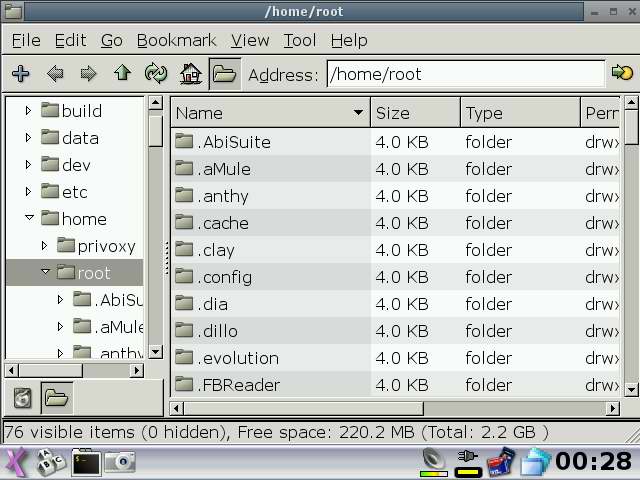The width and height of the screenshot is (640, 480).
Task: Expand the etc folder in tree
Action: coord(29,191)
